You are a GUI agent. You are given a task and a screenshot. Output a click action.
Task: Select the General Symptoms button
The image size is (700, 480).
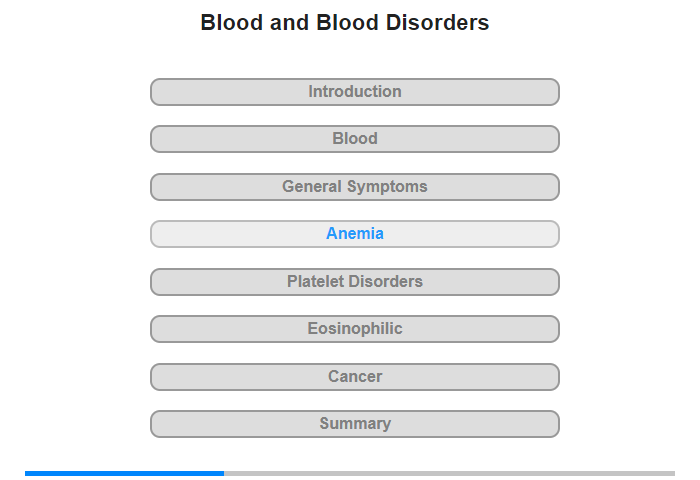point(354,187)
